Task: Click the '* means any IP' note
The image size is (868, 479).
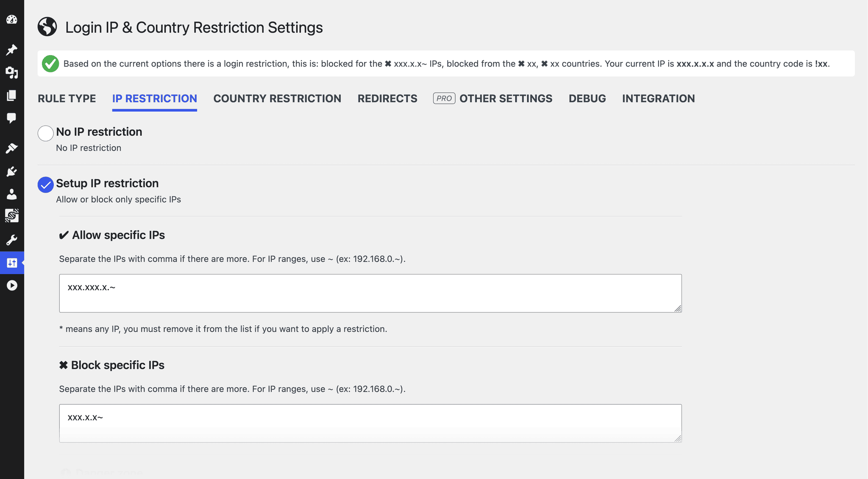Action: (x=223, y=329)
